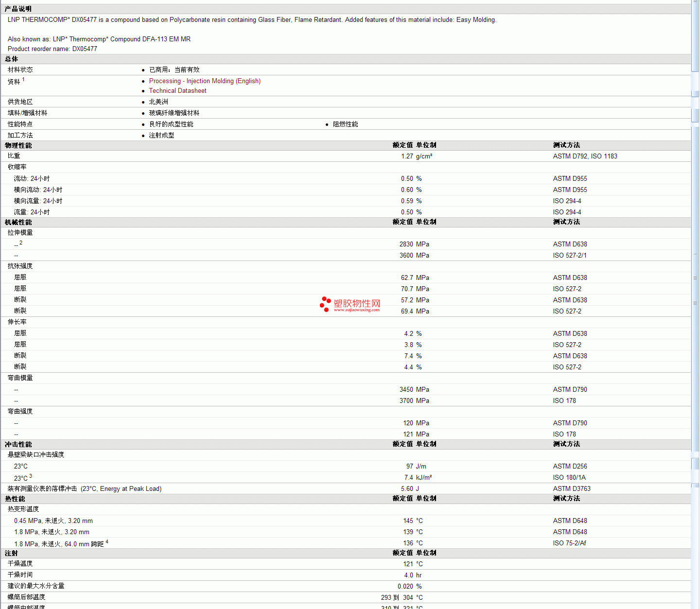Click the vertical scrollbar on the right edge

click(695, 304)
